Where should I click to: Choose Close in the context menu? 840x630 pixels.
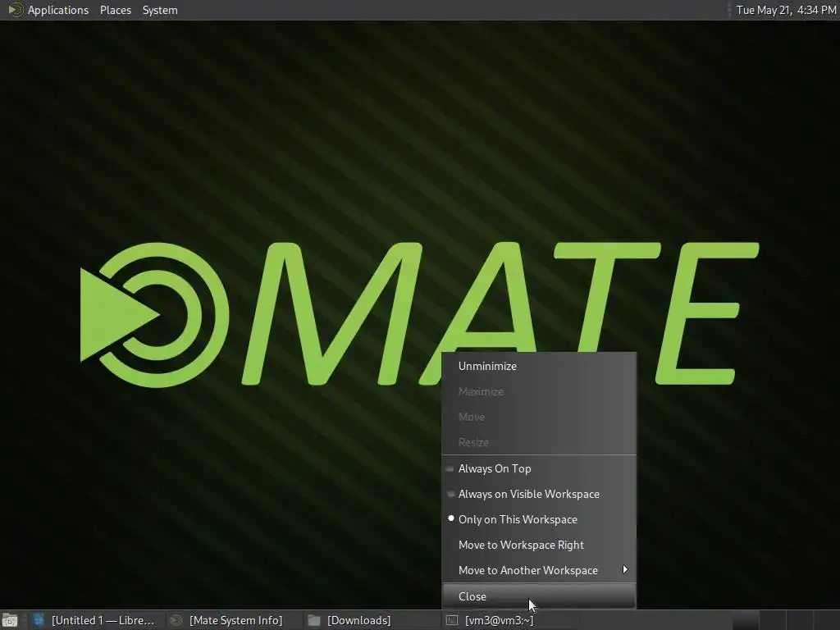[539, 596]
